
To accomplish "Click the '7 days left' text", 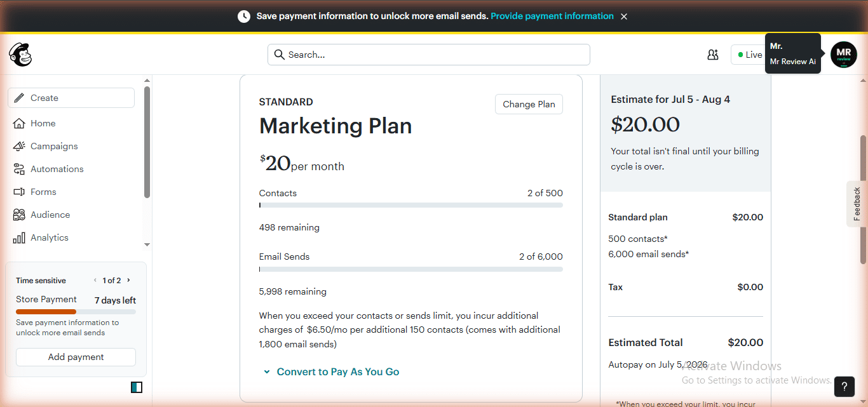I will [115, 300].
